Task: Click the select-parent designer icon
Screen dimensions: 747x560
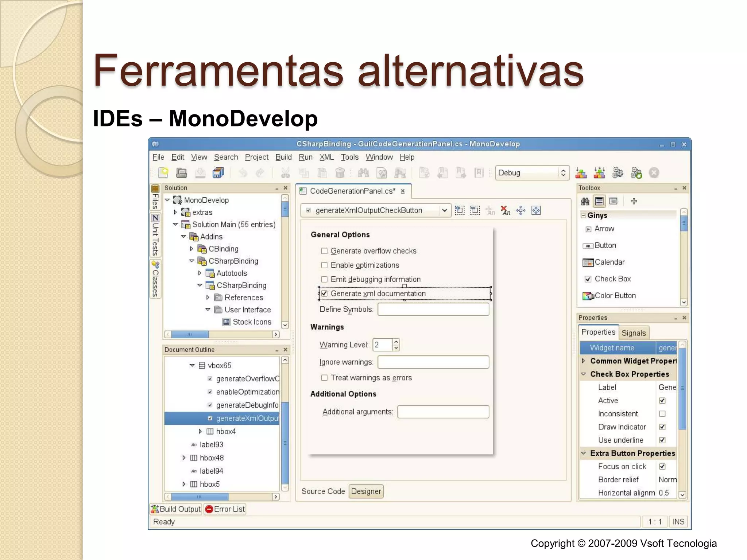Action: [x=460, y=210]
